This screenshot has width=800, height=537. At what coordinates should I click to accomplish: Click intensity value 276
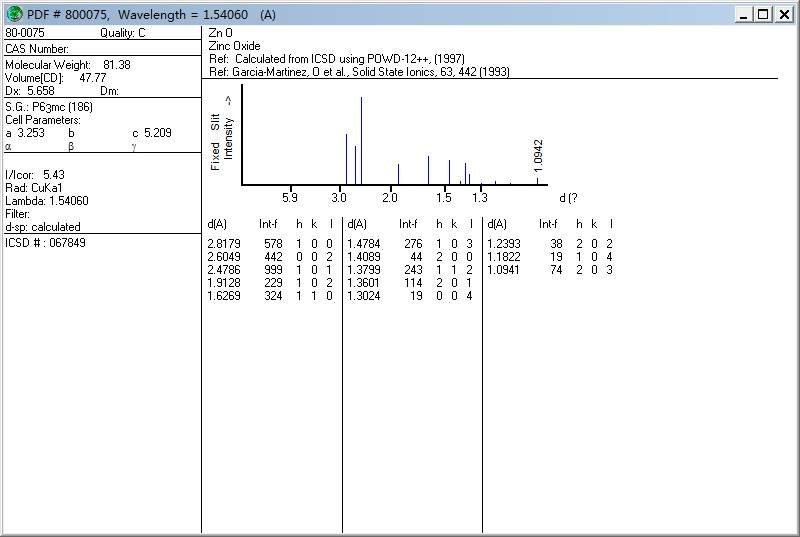[413, 244]
